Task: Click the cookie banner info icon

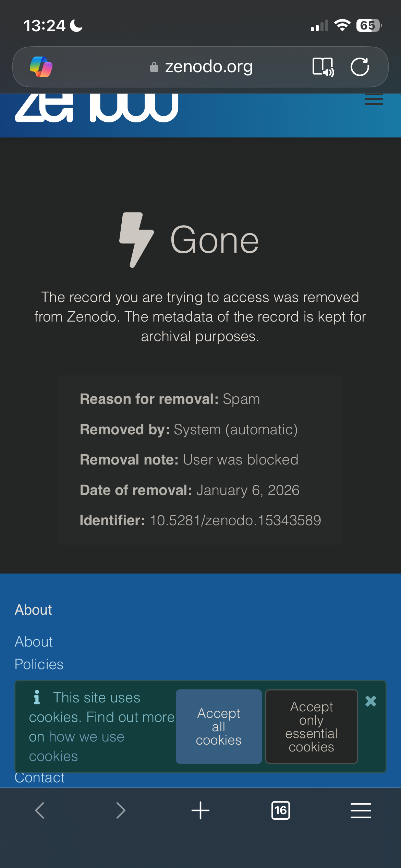Action: click(37, 697)
